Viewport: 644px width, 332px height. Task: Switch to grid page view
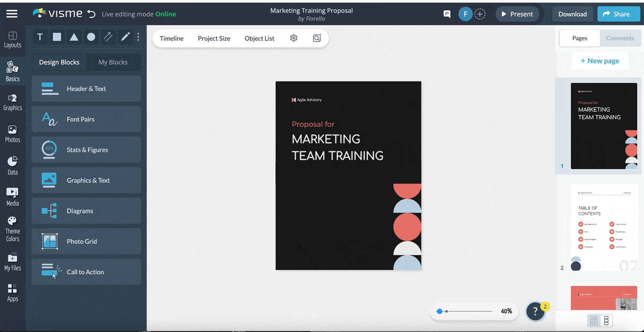(x=594, y=321)
